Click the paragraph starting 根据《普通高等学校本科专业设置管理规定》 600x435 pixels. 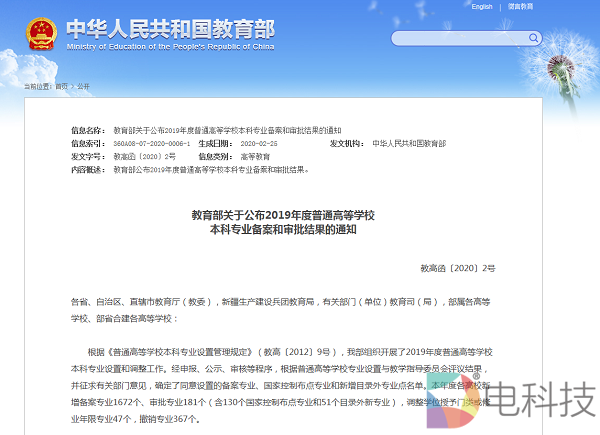(x=281, y=385)
